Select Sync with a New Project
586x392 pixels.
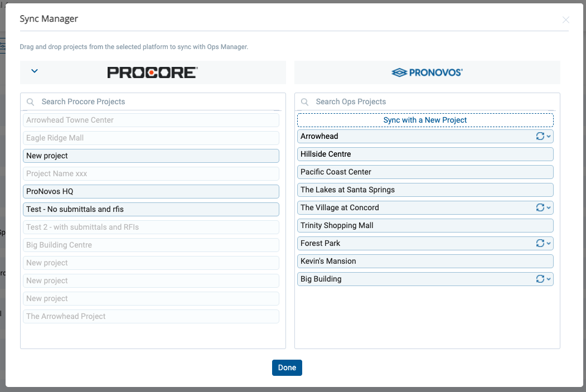point(425,120)
